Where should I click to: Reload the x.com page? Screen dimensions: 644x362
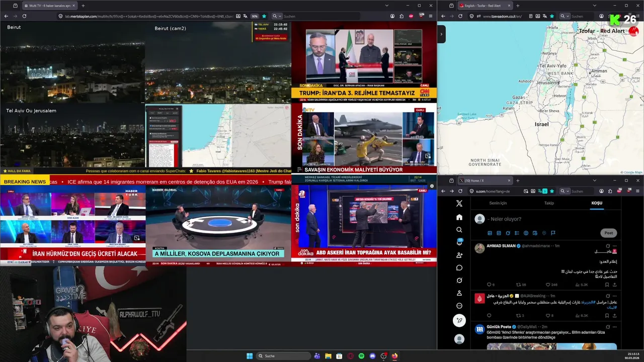pos(460,191)
